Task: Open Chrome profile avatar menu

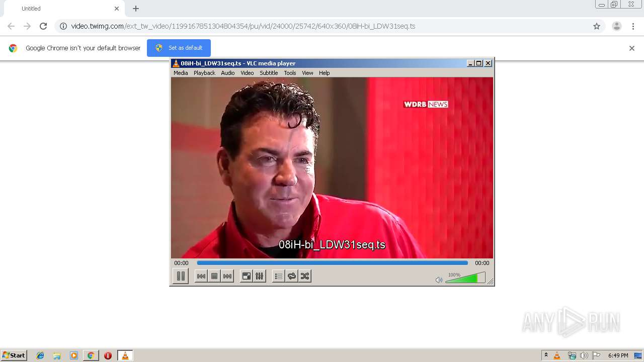Action: [617, 26]
